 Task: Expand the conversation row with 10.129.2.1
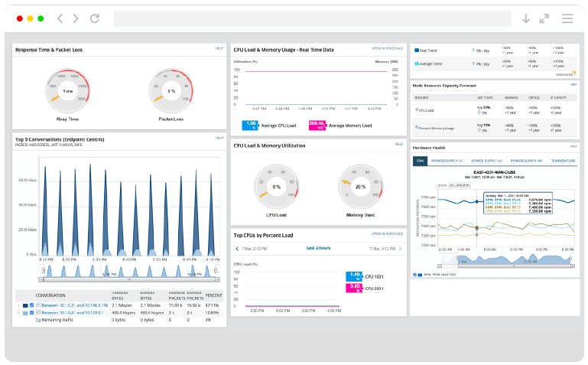pos(19,312)
